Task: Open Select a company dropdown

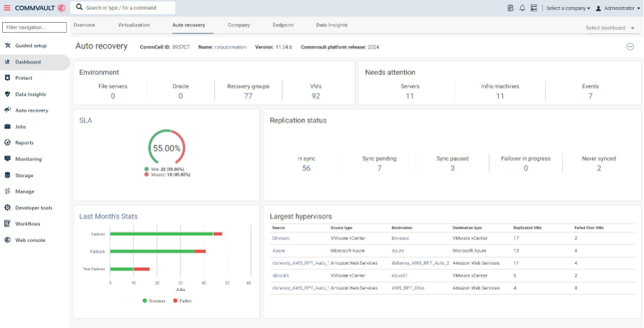Action: click(x=568, y=9)
